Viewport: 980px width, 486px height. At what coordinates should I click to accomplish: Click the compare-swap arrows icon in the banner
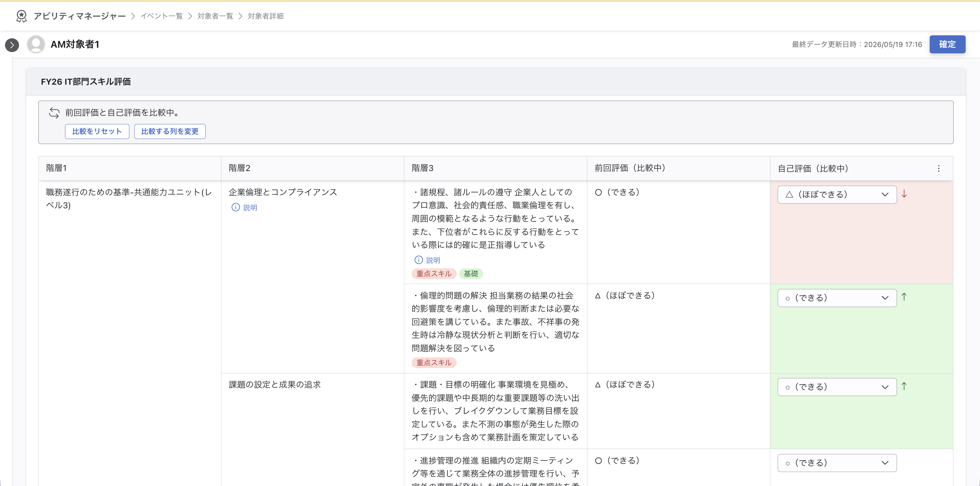[x=54, y=113]
